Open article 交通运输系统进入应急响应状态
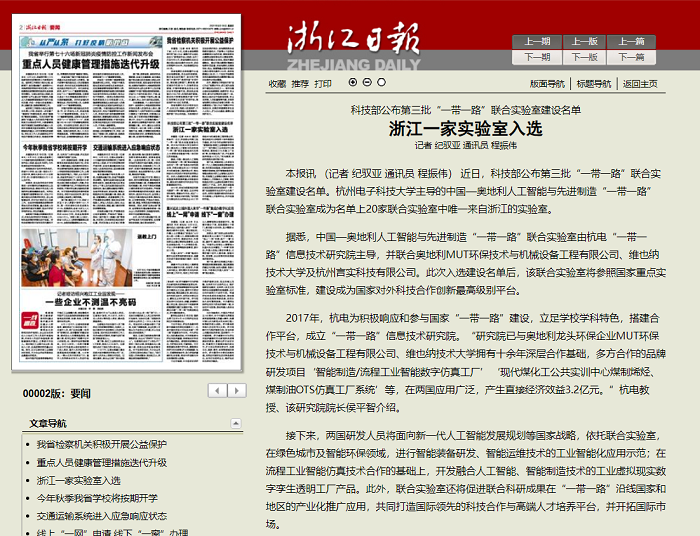Image resolution: width=700 pixels, height=536 pixels. click(x=102, y=516)
